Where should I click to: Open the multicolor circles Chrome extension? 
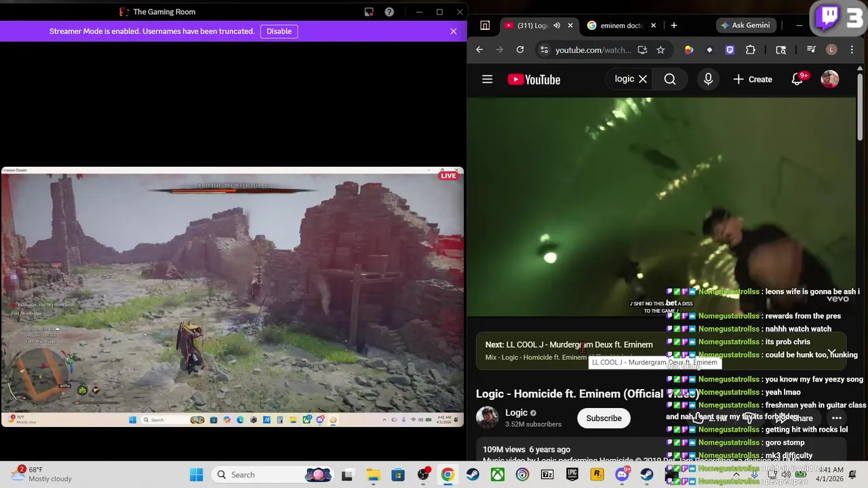point(689,49)
